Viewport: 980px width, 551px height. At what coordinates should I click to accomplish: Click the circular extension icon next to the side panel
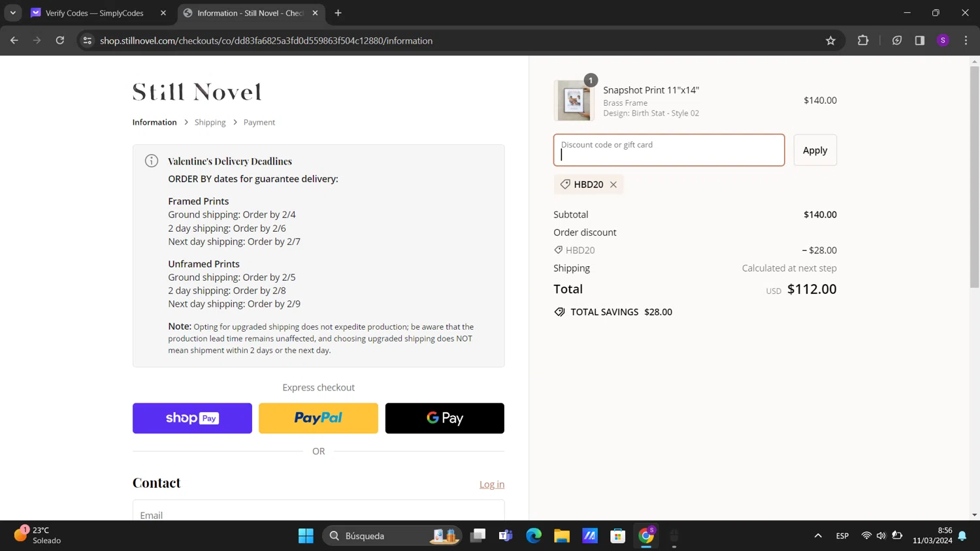[897, 40]
